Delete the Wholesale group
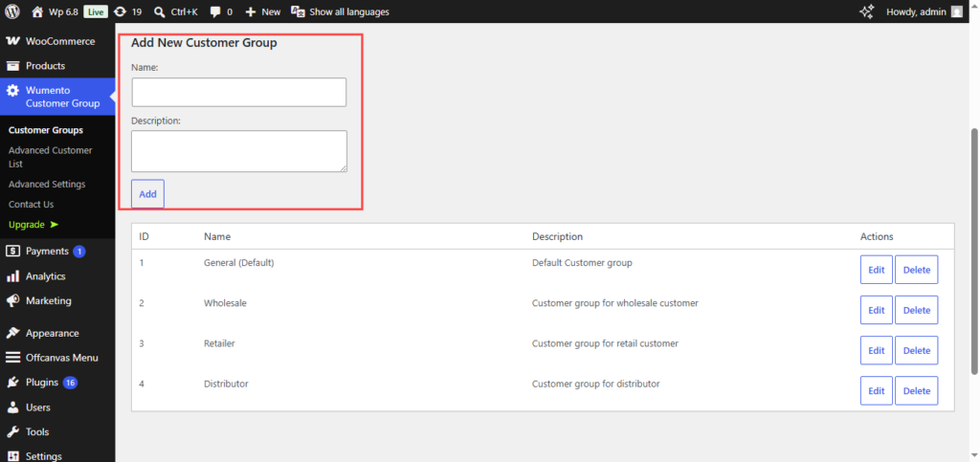 (x=916, y=310)
